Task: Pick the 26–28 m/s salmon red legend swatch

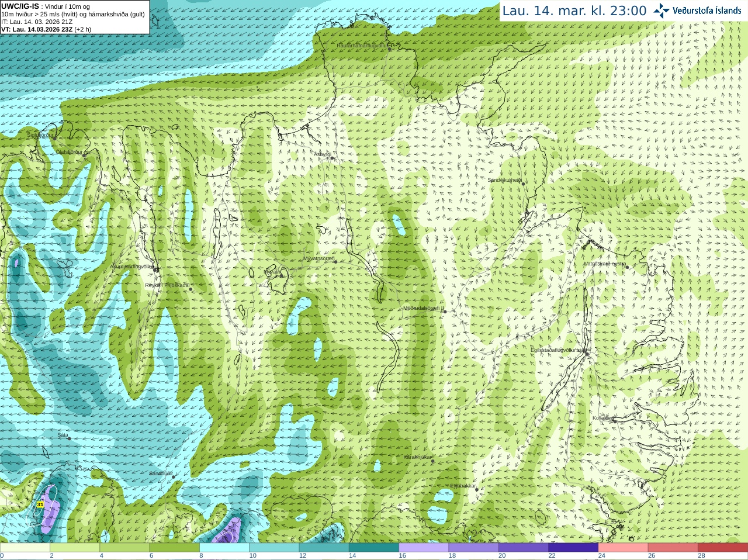Action: pos(673,548)
